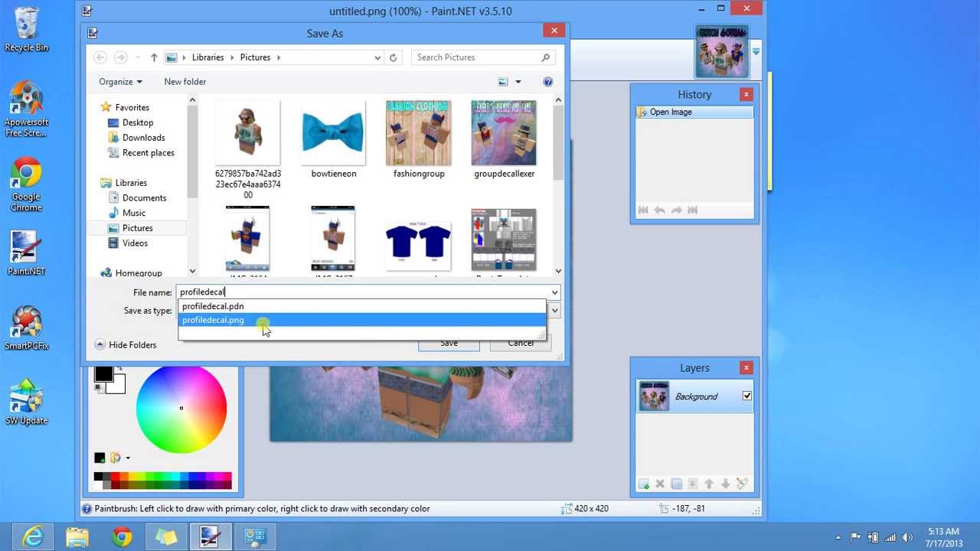The image size is (980, 551).
Task: Click the Cancel button
Action: pos(521,343)
